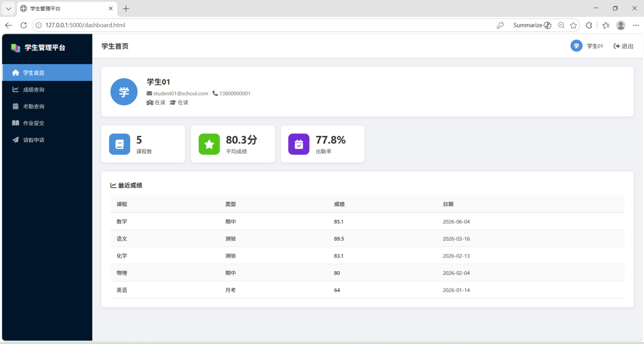Click the 课程 column header
This screenshot has height=344, width=644.
(122, 204)
